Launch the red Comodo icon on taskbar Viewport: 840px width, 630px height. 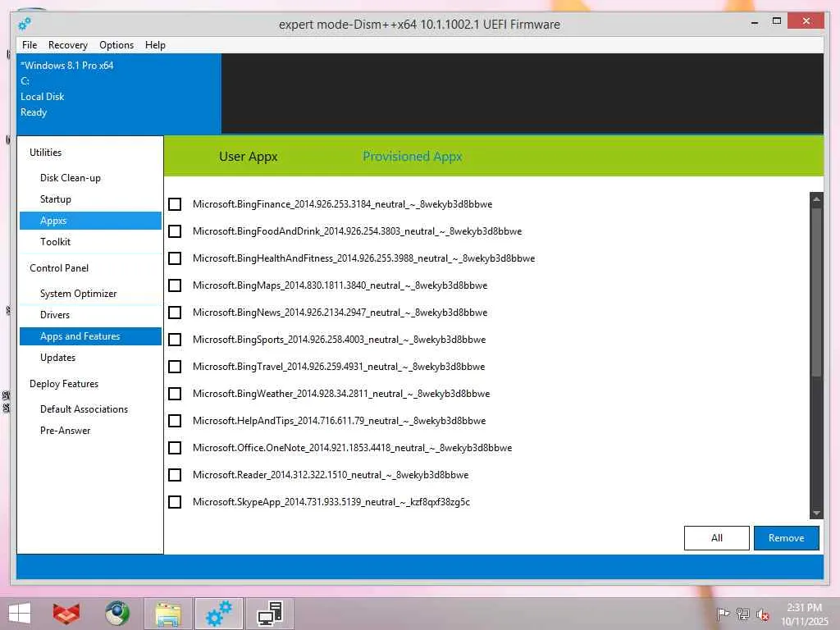pos(66,614)
